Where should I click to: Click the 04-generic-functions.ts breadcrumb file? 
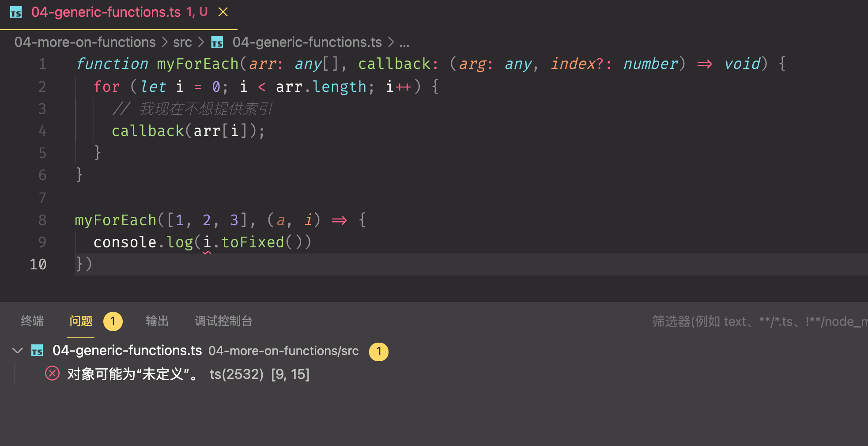click(x=307, y=42)
